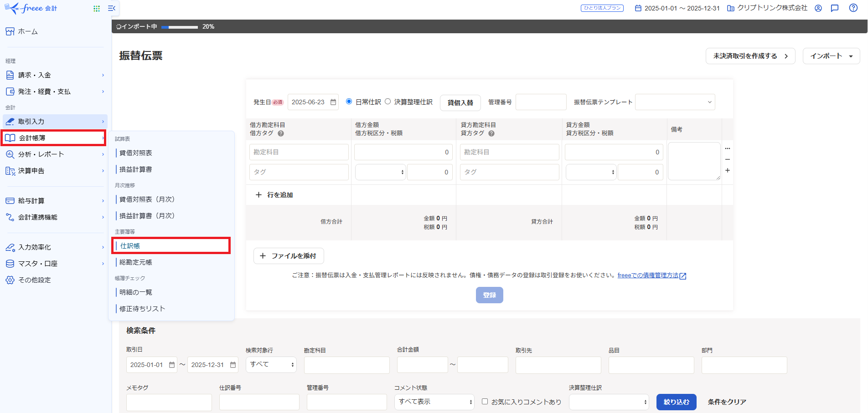
Task: Open the 振替伝票テンプレート dropdown
Action: [675, 102]
